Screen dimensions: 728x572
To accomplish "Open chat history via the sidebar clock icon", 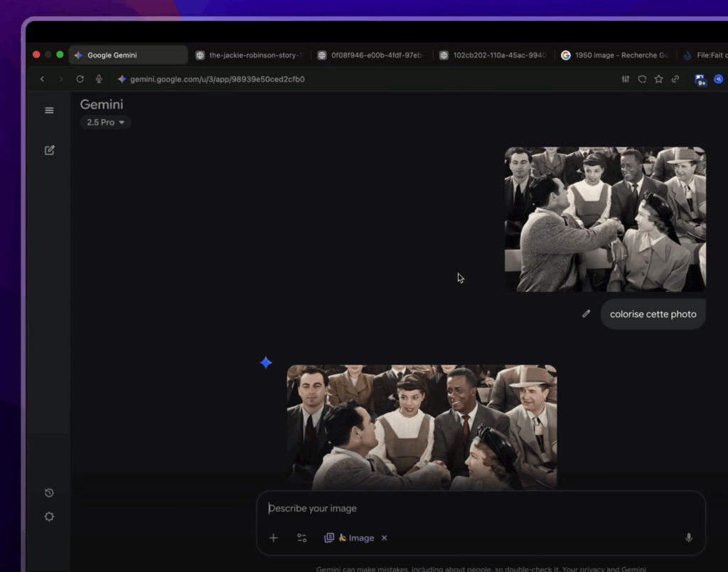I will pos(49,493).
